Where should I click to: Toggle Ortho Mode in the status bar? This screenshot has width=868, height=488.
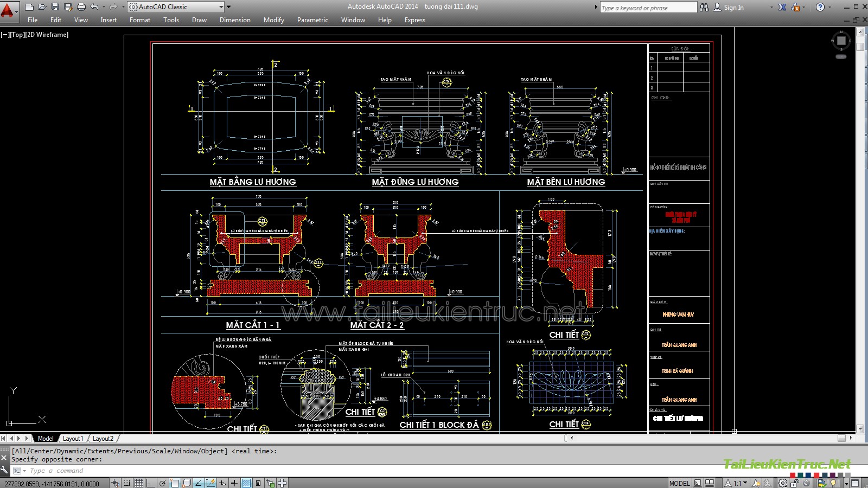point(151,483)
